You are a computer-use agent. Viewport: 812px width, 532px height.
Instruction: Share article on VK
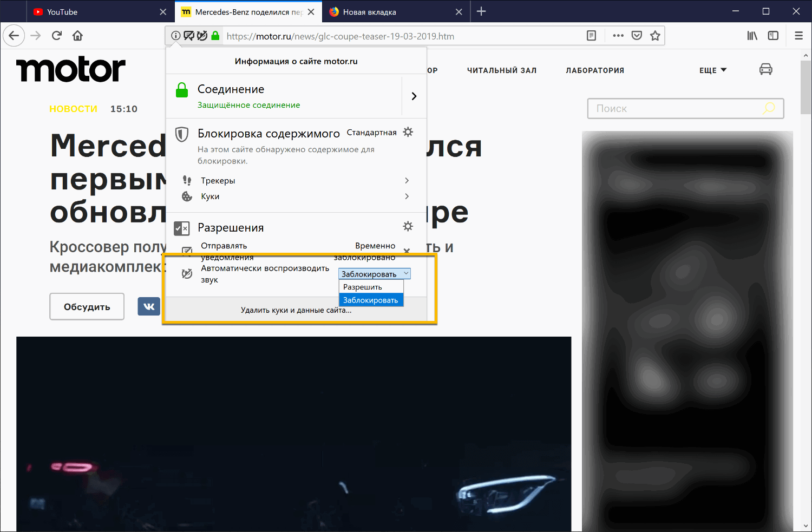tap(149, 306)
